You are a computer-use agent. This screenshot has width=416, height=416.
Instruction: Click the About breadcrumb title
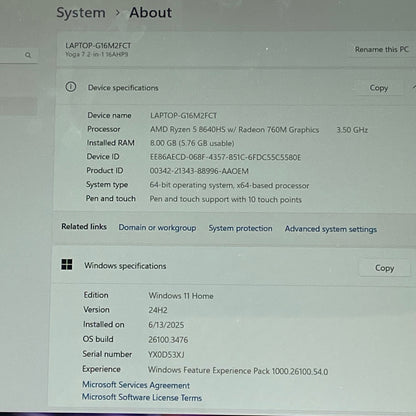tap(151, 13)
